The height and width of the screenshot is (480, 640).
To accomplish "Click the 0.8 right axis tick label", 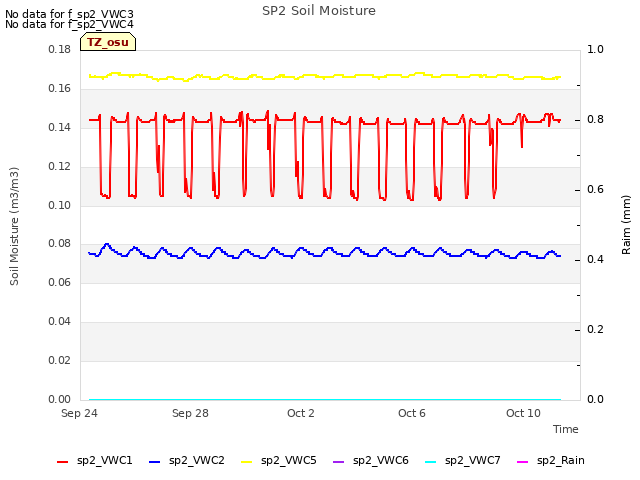I will (x=595, y=120).
